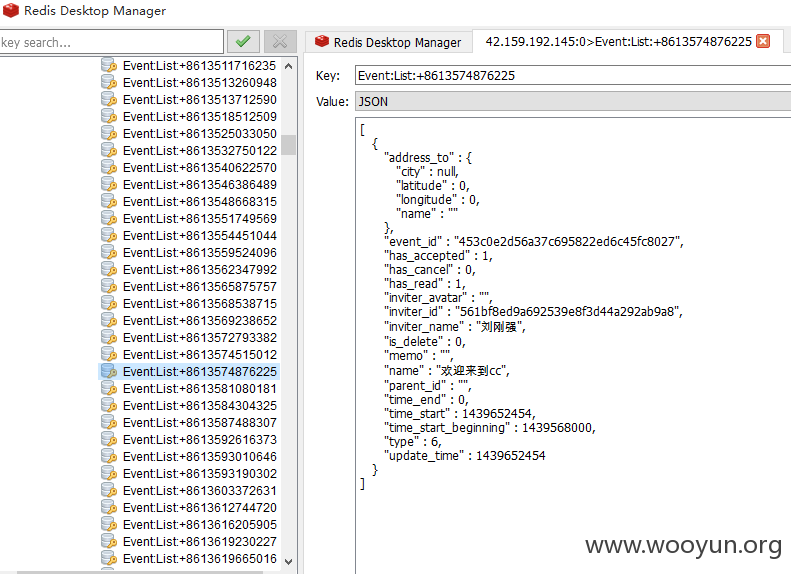This screenshot has width=791, height=574.
Task: Click key icon for Event:List:+8613546386489
Action: pos(109,185)
